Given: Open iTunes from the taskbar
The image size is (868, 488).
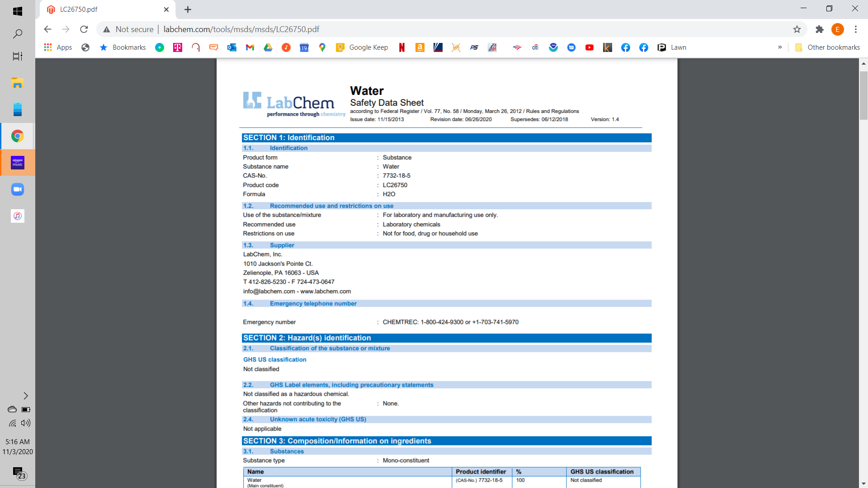Looking at the screenshot, I should click(x=18, y=216).
